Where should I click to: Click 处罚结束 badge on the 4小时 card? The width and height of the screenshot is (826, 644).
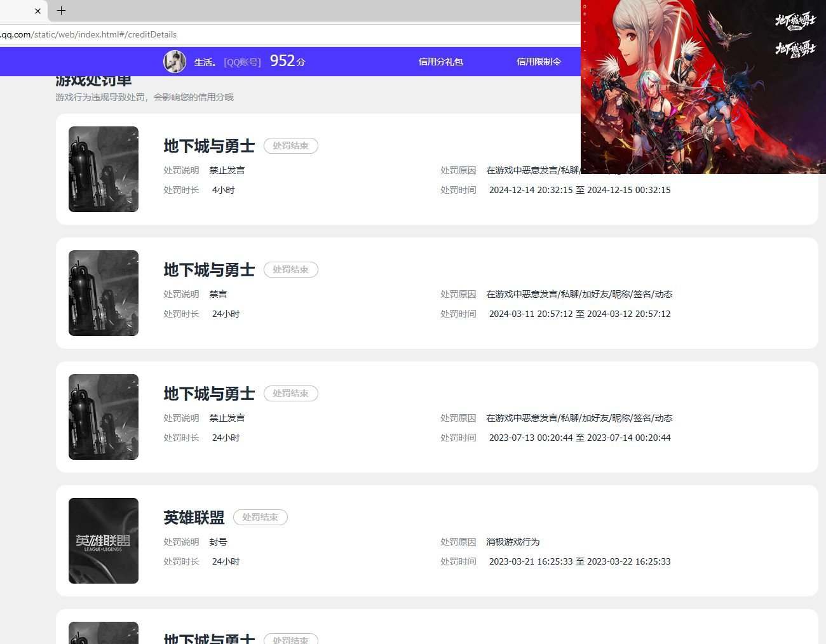click(291, 145)
